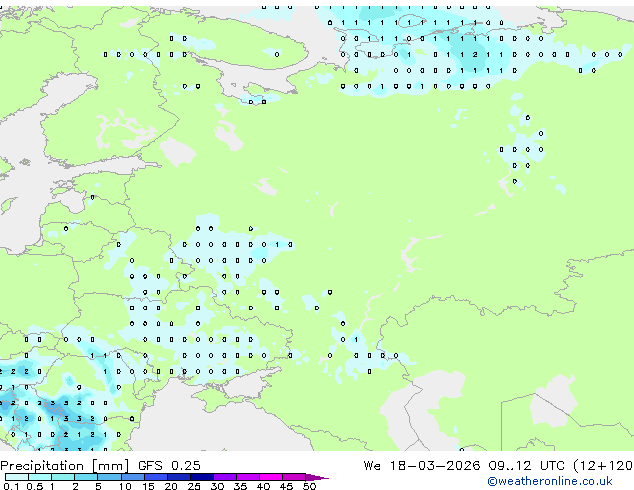
Task: Click the "GFS 0.25" model label
Action: pyautogui.click(x=169, y=465)
